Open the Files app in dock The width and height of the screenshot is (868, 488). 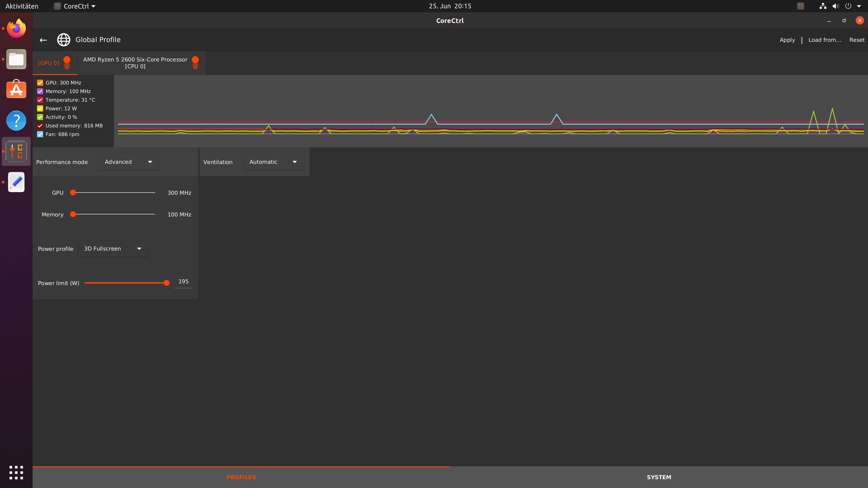pyautogui.click(x=16, y=59)
